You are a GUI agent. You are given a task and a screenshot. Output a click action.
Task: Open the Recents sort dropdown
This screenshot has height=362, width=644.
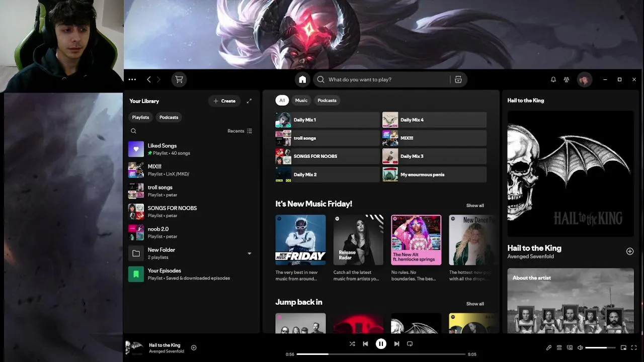pyautogui.click(x=239, y=131)
